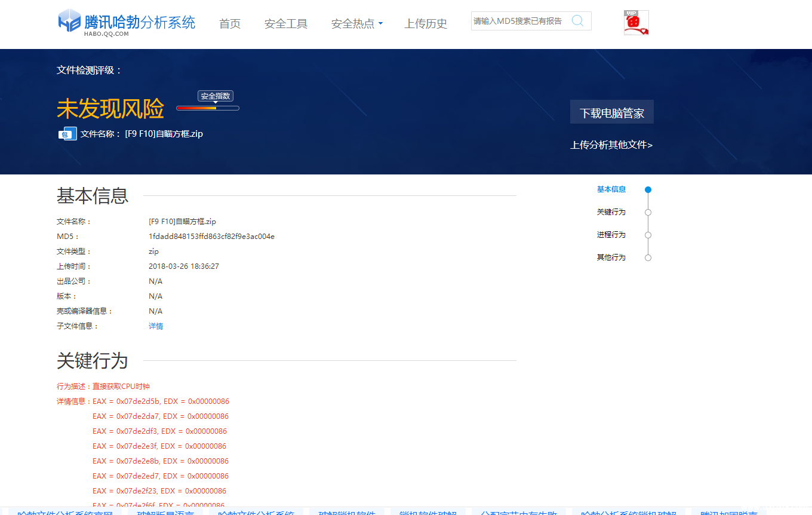Click the 安全指数 safety gauge bar
This screenshot has height=515, width=812.
click(208, 108)
